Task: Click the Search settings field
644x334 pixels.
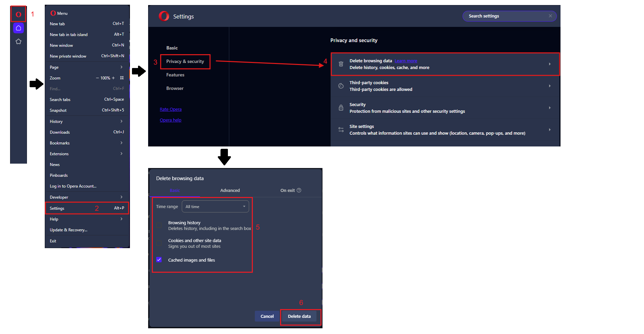Action: pyautogui.click(x=507, y=16)
